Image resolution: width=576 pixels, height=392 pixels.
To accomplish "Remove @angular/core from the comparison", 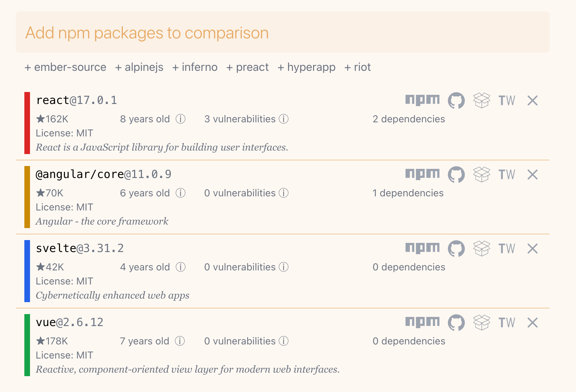I will tap(532, 174).
